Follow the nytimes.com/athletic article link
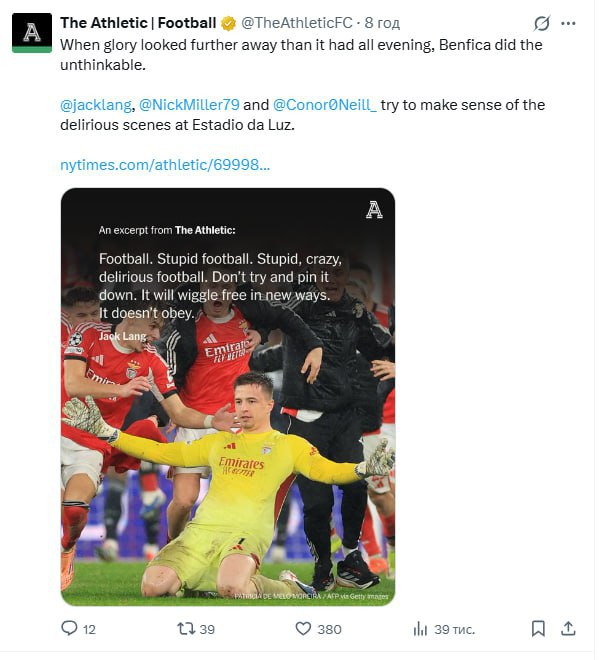Screen dimensions: 608x660 165,164
